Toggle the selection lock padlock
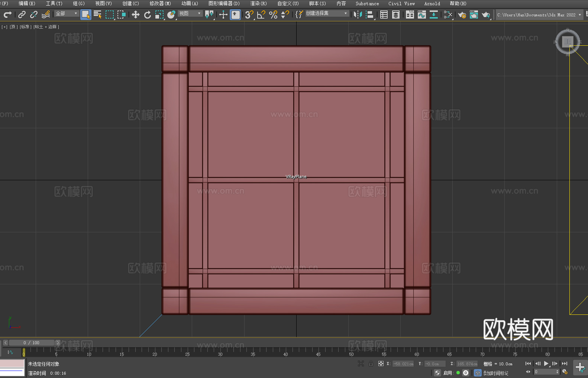This screenshot has height=378, width=588. coord(371,364)
